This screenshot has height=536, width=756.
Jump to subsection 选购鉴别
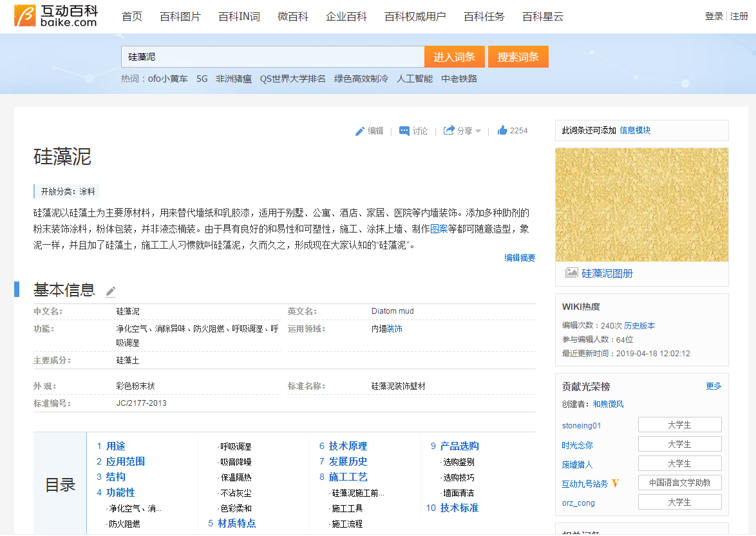(458, 462)
